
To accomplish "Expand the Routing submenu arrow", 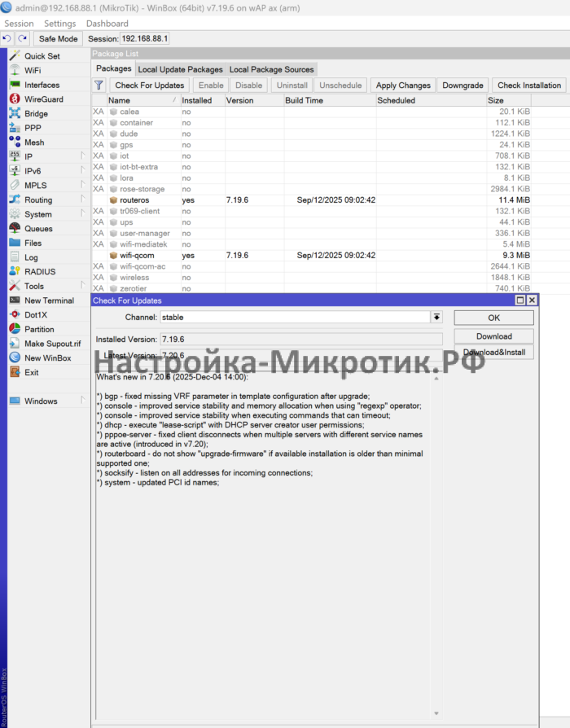I will 82,200.
